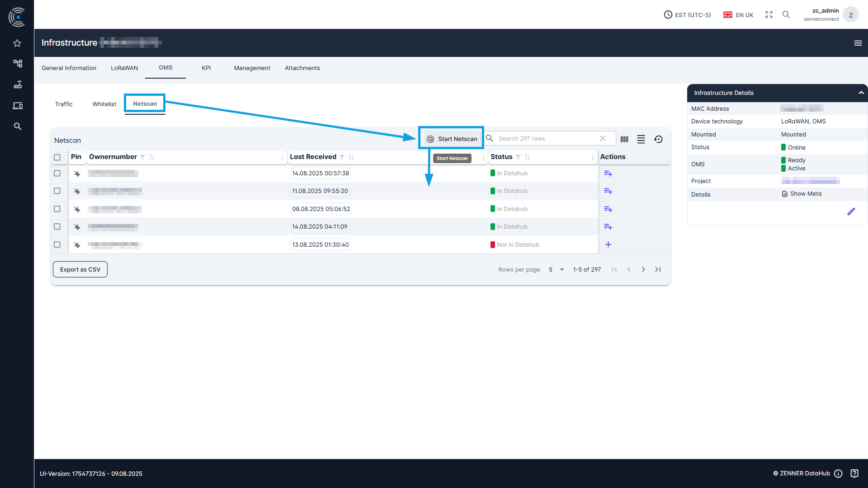Edit infrastructure details using the pencil icon
This screenshot has height=488, width=868.
[852, 211]
